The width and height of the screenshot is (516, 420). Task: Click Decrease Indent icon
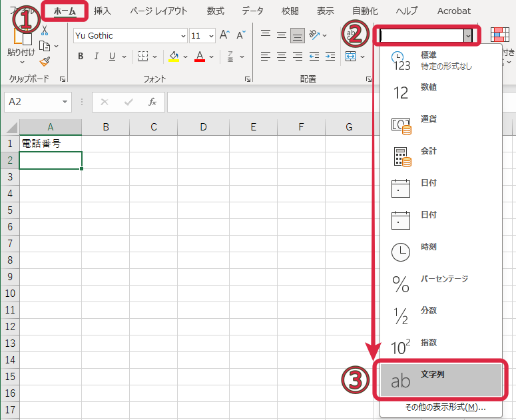point(314,56)
